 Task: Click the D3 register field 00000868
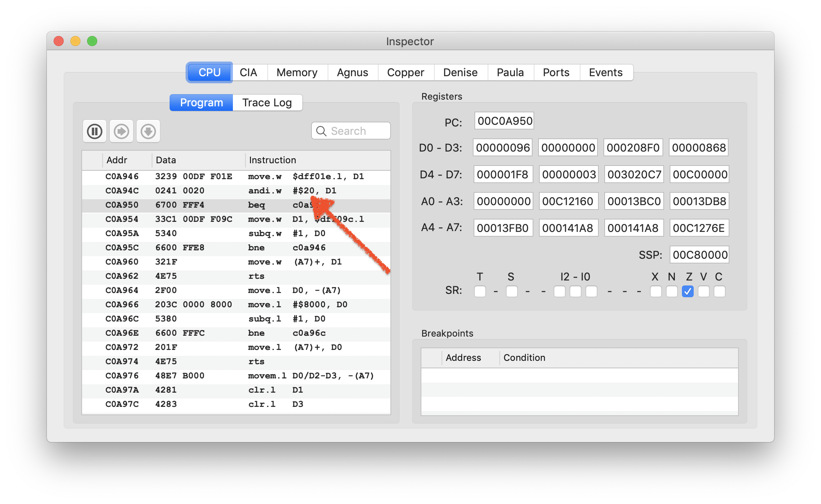(699, 147)
